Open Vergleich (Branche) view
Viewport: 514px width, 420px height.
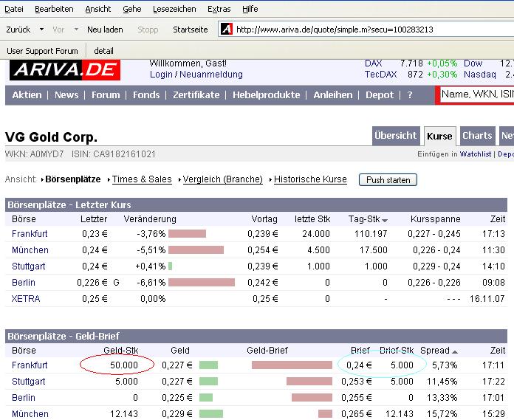[x=222, y=179]
